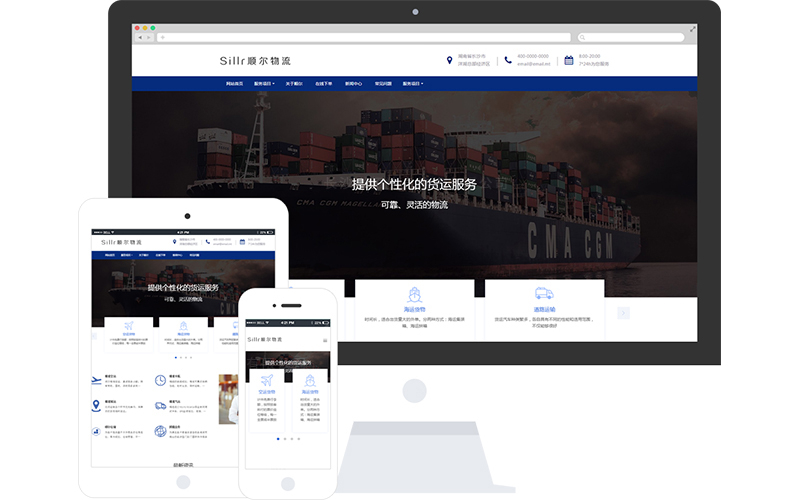Click the location pin icon in the tablet header

point(174,242)
